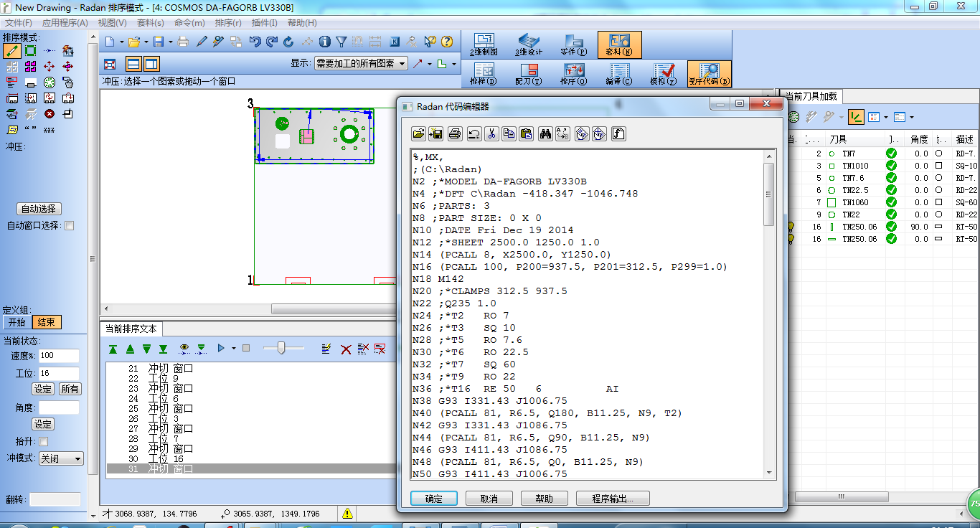The image size is (980, 528).
Task: Expand the new document dropdown arrow
Action: [123, 42]
